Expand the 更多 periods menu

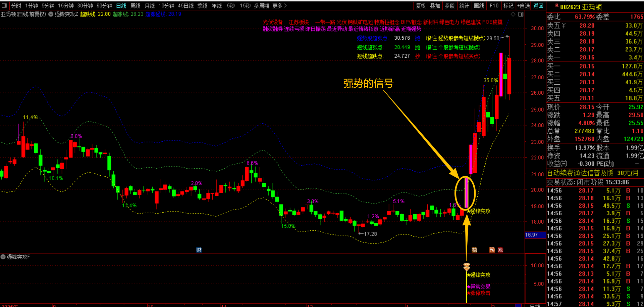(x=279, y=6)
